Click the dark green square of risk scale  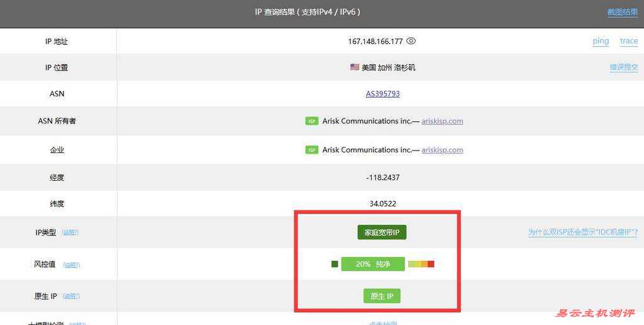coord(335,264)
